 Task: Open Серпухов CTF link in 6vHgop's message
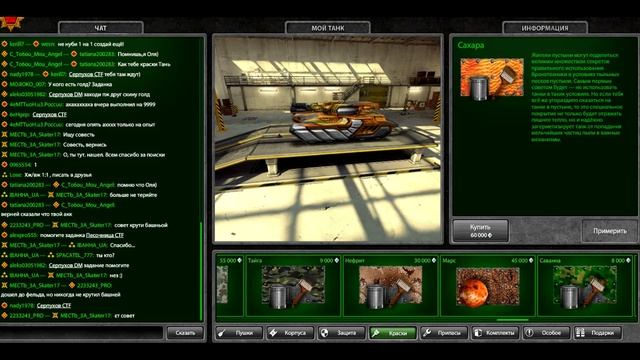click(49, 115)
